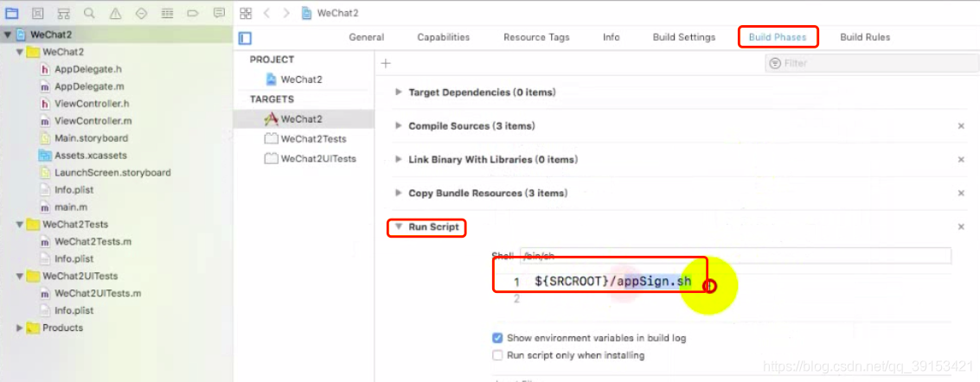The height and width of the screenshot is (382, 980).
Task: Toggle Show environment variables in build log
Action: tap(497, 338)
